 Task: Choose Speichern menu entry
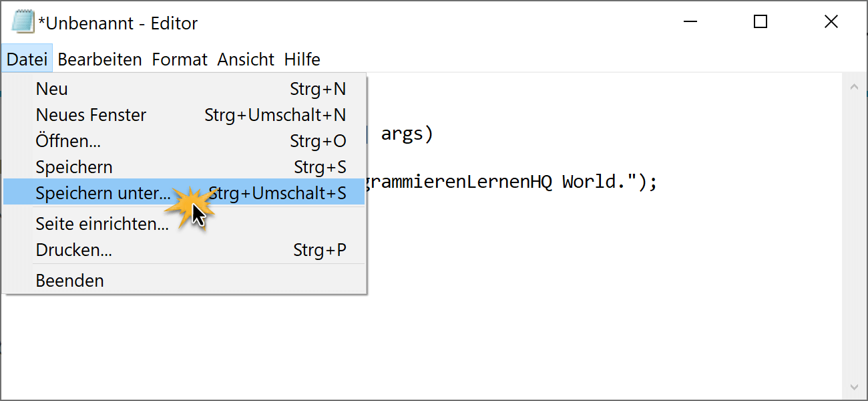184,167
